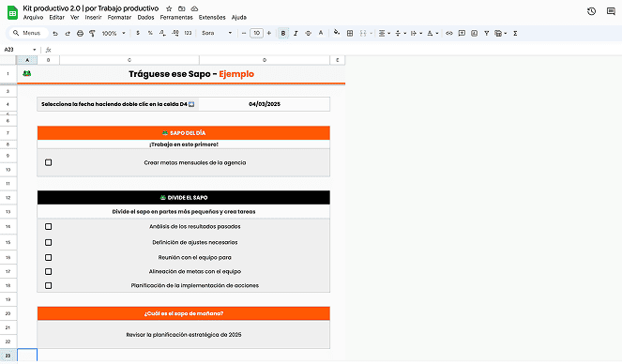The width and height of the screenshot is (622, 364).
Task: Click the formula bar fx area
Action: 49,50
